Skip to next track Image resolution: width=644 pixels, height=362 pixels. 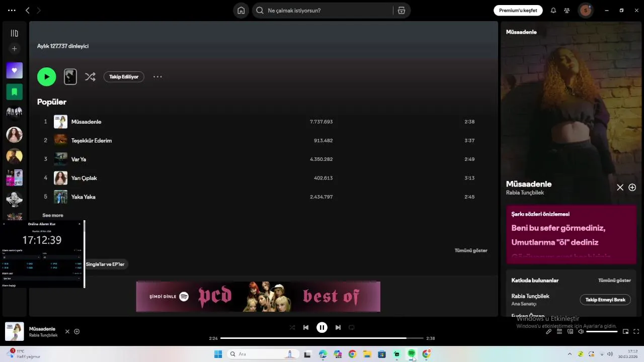coord(338,327)
